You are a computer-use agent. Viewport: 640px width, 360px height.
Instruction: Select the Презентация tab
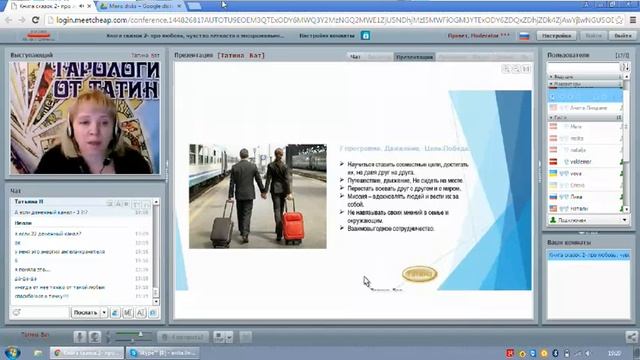coord(414,57)
